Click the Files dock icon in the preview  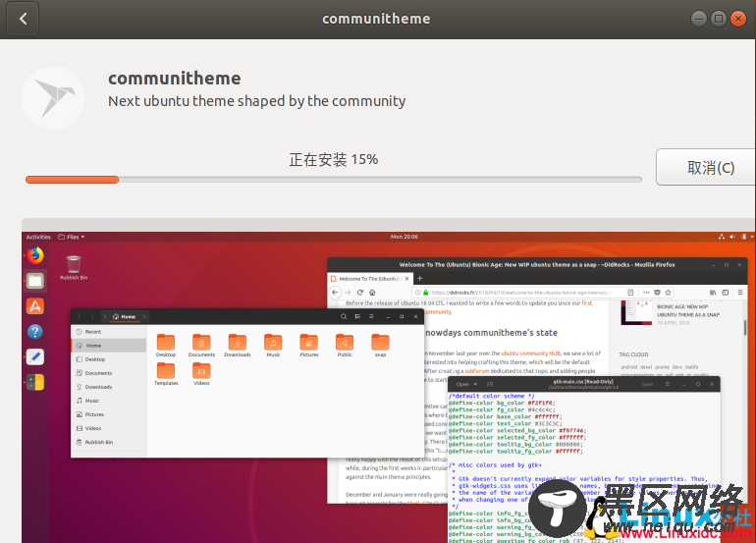35,281
